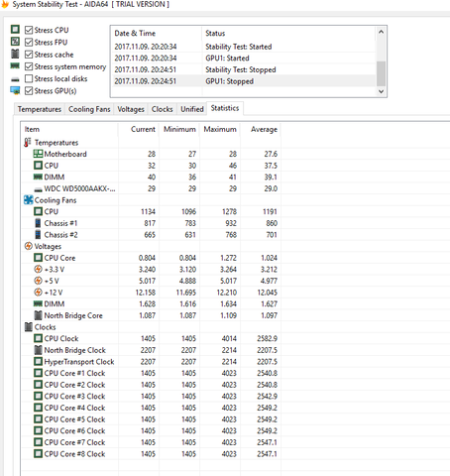Click the +12 V voltage icon
The width and height of the screenshot is (450, 476).
point(39,293)
